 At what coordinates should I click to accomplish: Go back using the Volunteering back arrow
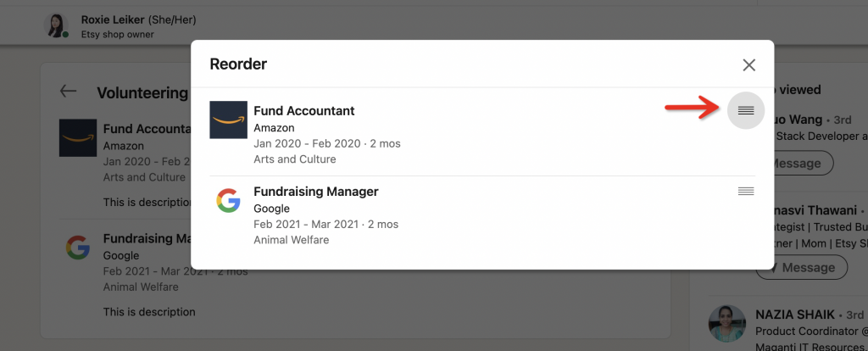coord(69,92)
